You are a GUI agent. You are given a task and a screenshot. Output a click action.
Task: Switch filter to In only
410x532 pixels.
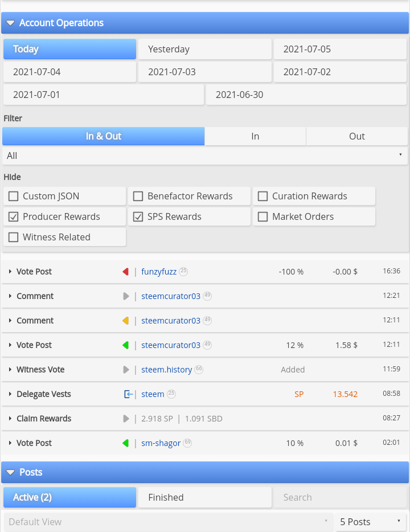pos(255,136)
